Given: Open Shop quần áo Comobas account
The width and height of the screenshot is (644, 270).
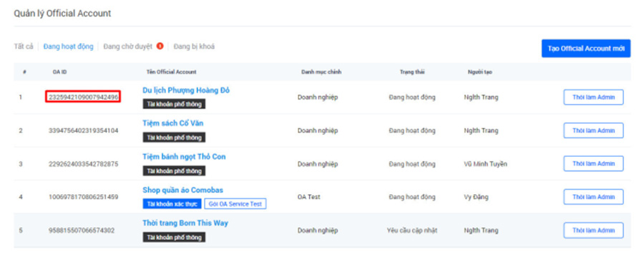Looking at the screenshot, I should point(182,190).
